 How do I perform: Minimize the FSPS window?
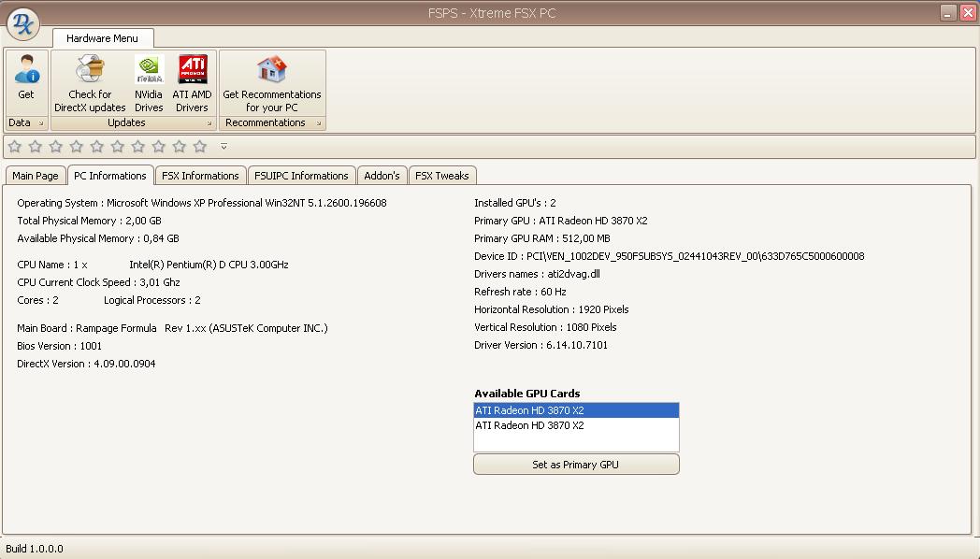pos(948,12)
